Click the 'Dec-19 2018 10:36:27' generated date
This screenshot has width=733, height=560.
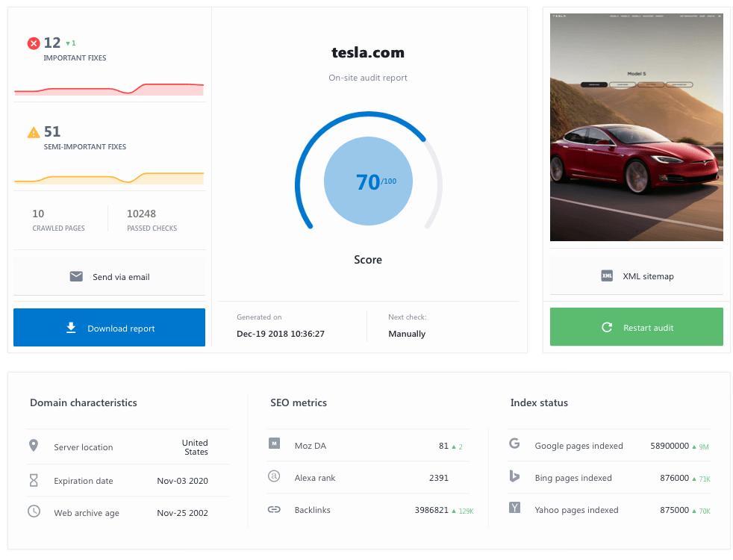click(281, 334)
